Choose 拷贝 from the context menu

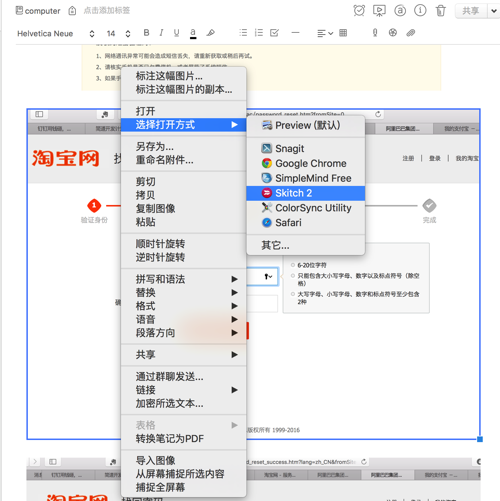tap(184, 195)
